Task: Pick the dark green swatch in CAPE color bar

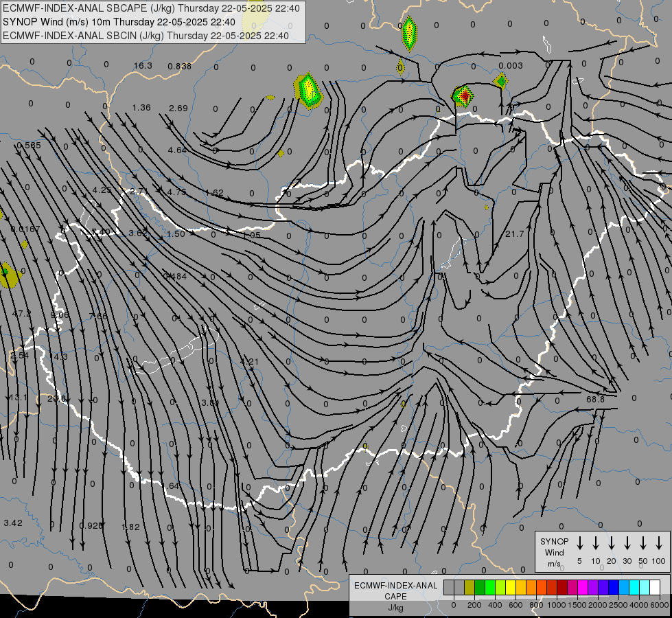Action: point(480,587)
